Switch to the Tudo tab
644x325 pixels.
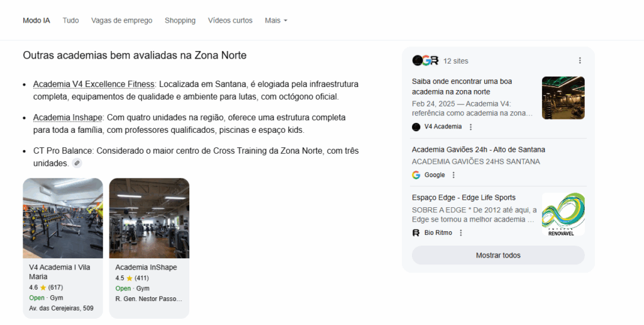click(x=70, y=21)
